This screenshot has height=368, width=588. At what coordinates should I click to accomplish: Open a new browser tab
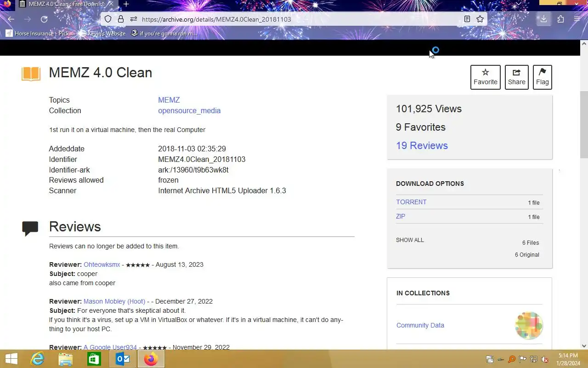pos(126,4)
